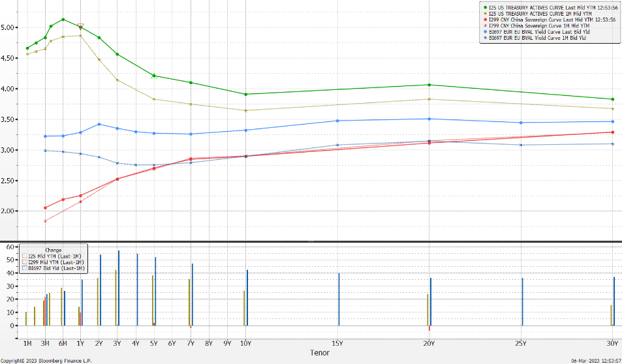The image size is (622, 364).
Task: Click the 6M tenor axis label
Action: point(63,343)
